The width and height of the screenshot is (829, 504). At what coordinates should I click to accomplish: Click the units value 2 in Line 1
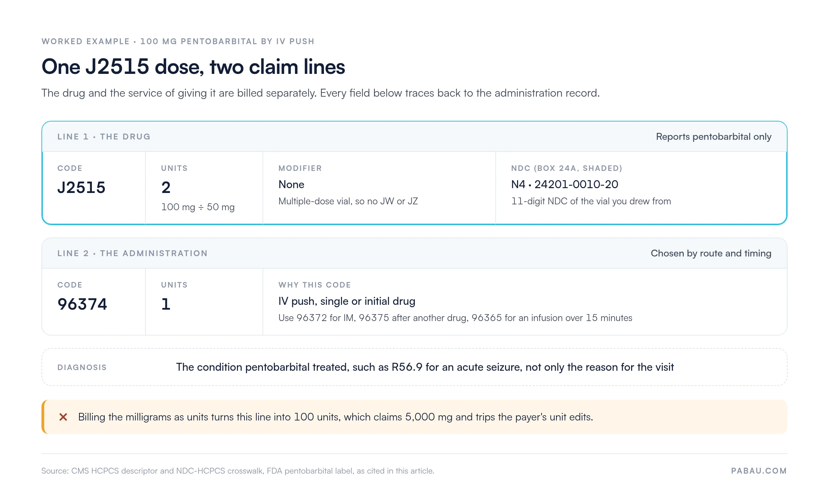(x=166, y=187)
